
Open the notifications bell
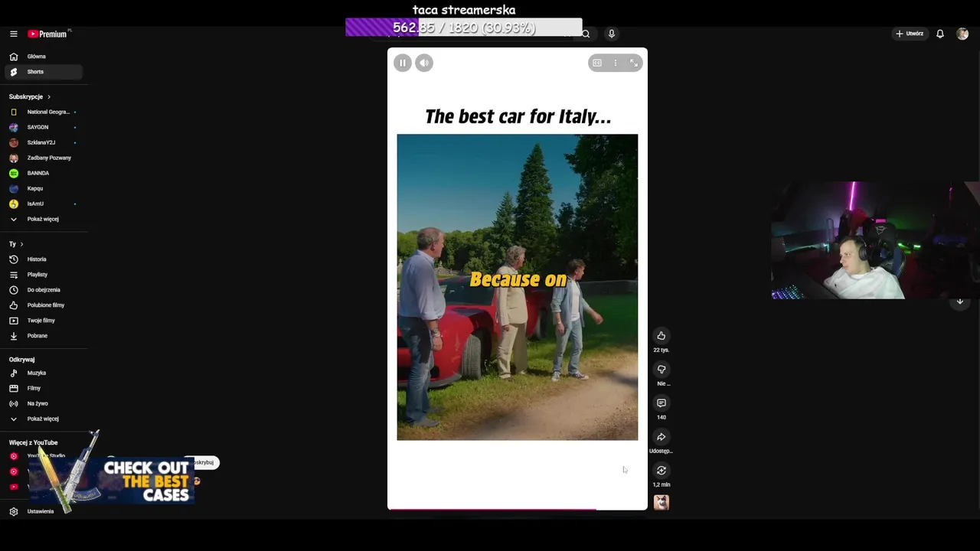(940, 34)
